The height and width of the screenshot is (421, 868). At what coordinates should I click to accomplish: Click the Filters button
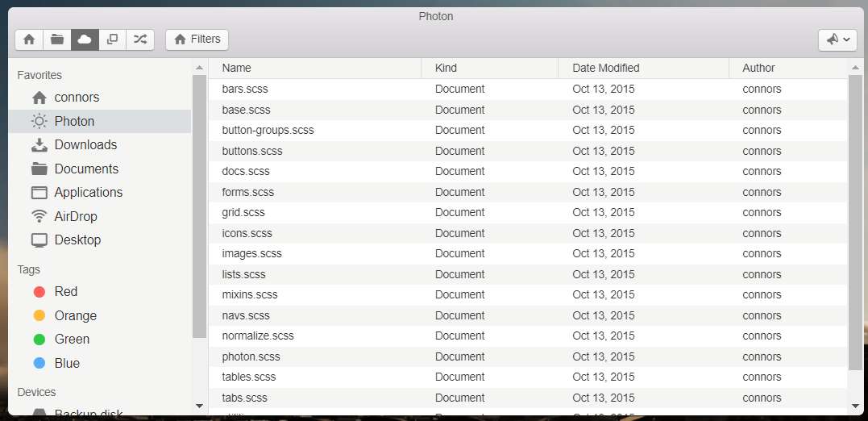click(197, 40)
